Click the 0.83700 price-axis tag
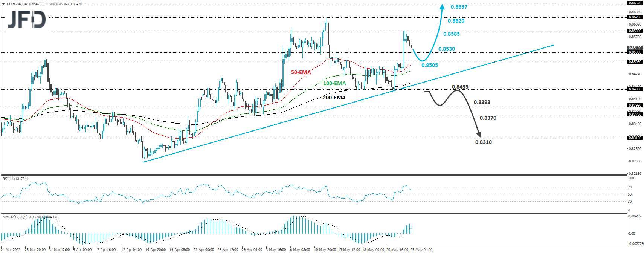 (x=635, y=115)
